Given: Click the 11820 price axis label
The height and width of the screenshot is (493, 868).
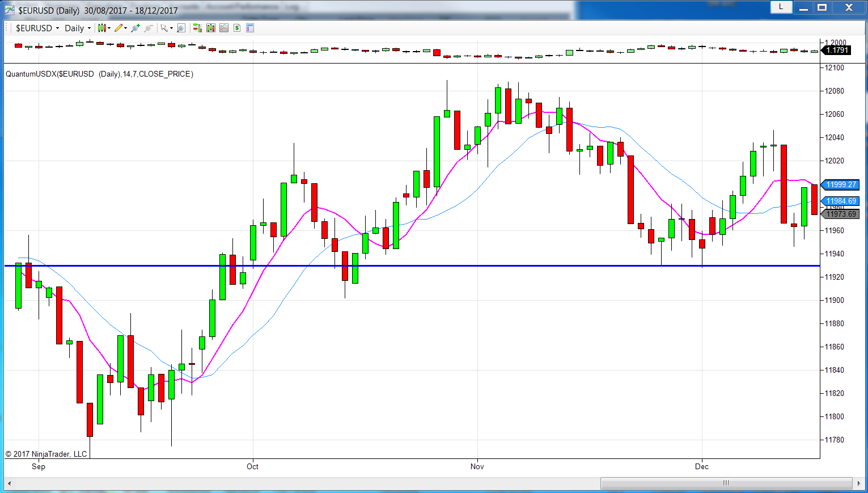Looking at the screenshot, I should 835,393.
